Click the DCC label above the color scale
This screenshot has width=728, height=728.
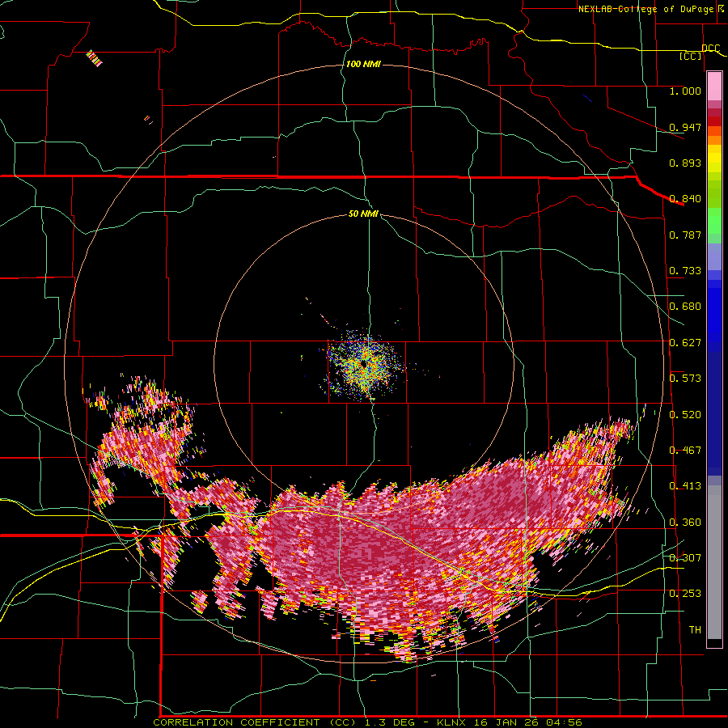click(x=710, y=49)
